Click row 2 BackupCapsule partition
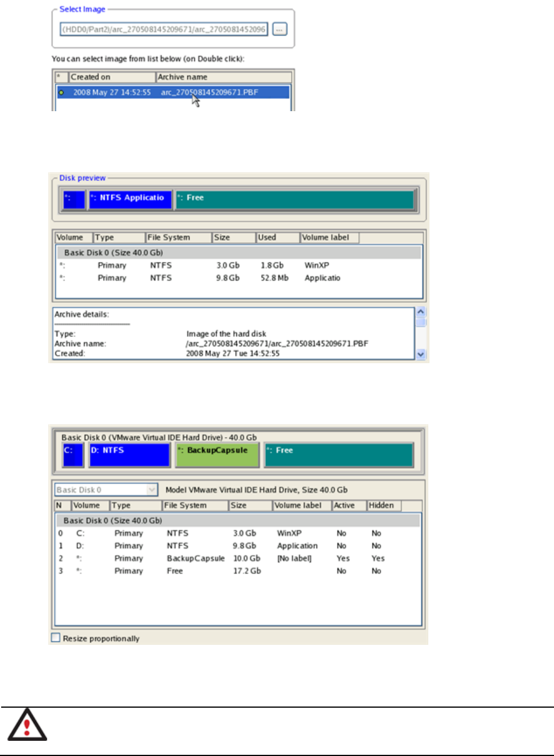Screen dimensions: 554x756 click(239, 559)
